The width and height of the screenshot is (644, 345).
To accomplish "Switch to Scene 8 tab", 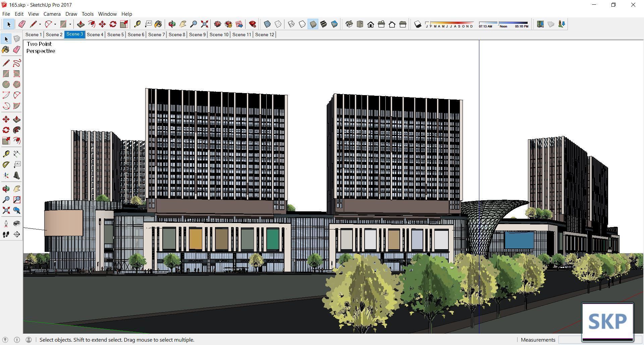I will [177, 34].
